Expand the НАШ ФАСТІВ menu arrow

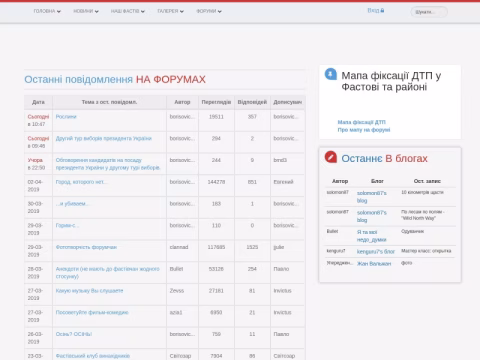click(143, 11)
